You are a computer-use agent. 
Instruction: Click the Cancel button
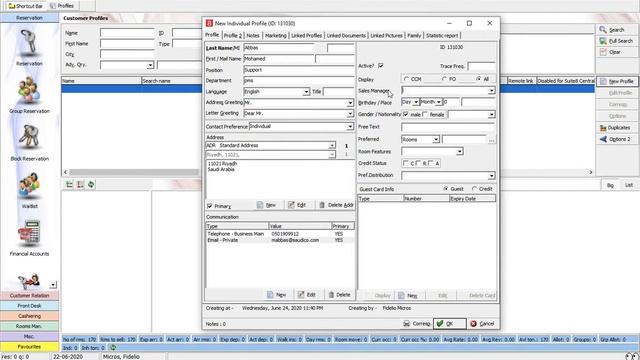pos(482,323)
